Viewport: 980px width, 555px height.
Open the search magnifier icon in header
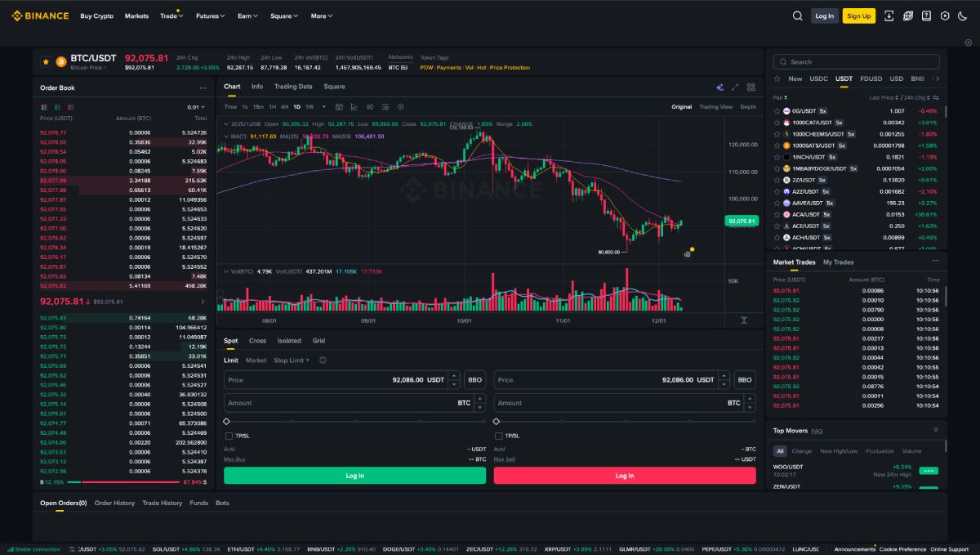click(x=798, y=16)
